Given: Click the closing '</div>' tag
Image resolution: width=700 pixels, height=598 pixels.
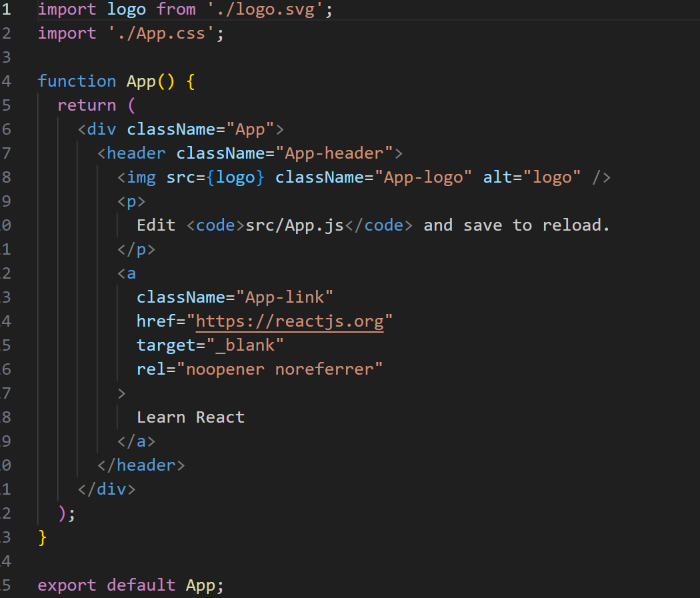Looking at the screenshot, I should tap(107, 489).
